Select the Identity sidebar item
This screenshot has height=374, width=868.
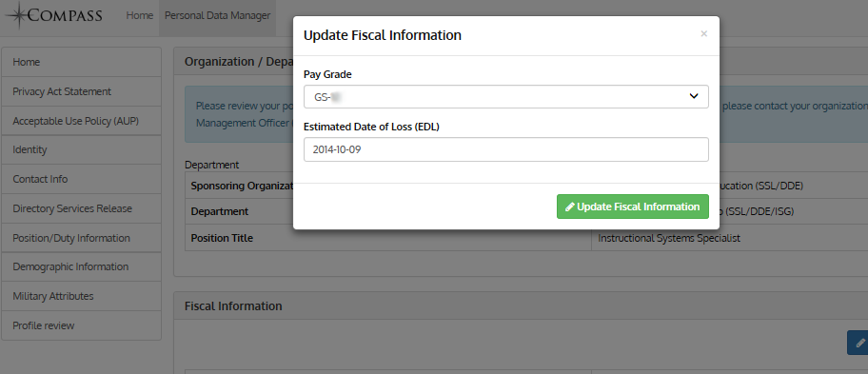point(82,150)
